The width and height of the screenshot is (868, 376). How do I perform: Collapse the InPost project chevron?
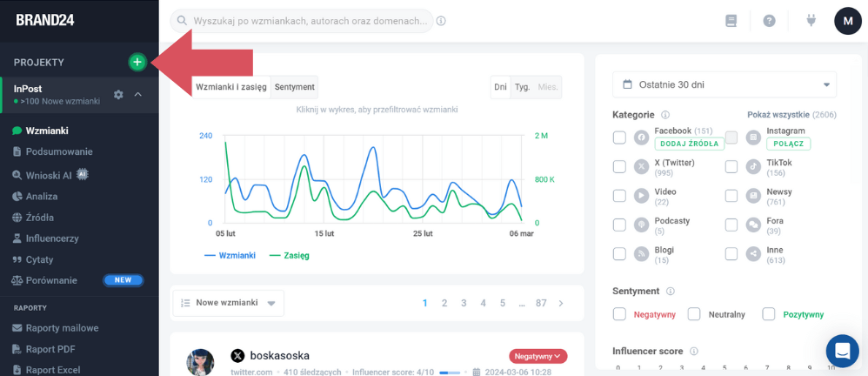(138, 95)
